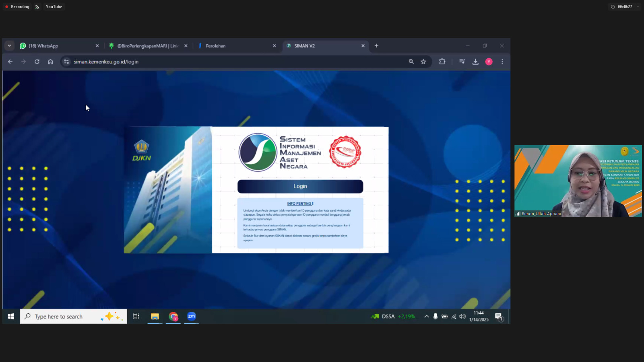644x362 pixels.
Task: Open a new browser tab
Action: tap(376, 46)
